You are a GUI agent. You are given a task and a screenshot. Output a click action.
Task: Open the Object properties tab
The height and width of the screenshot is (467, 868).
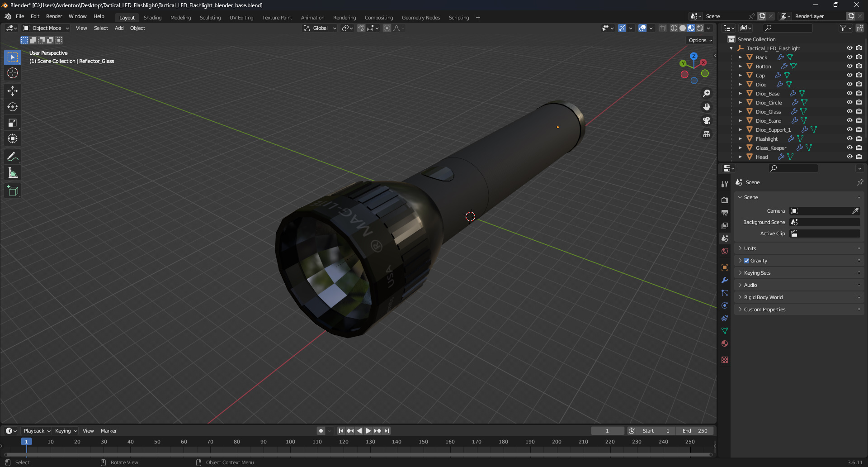click(725, 267)
